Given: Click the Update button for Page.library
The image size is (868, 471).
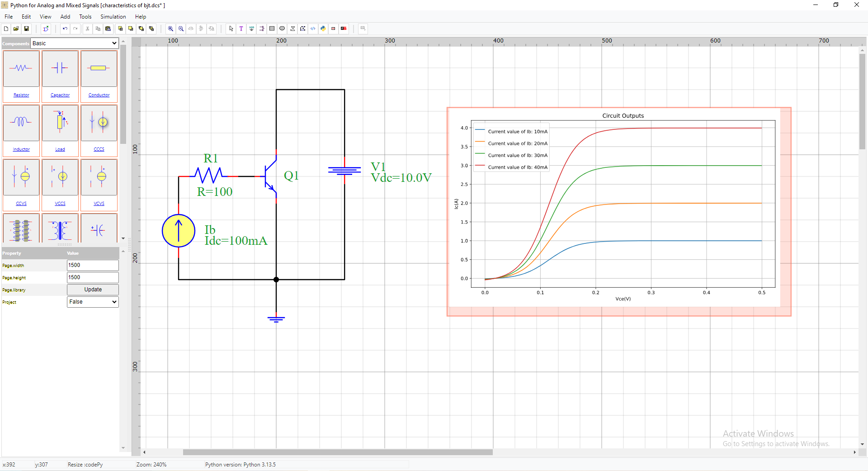Looking at the screenshot, I should pyautogui.click(x=93, y=290).
